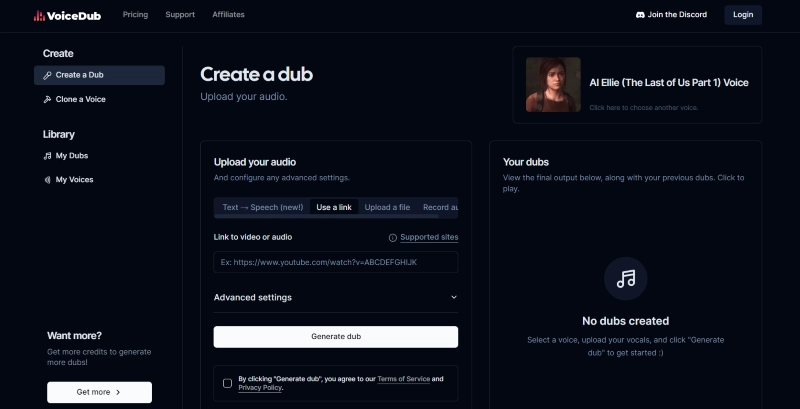Open the Pricing page
Image resolution: width=800 pixels, height=409 pixels.
tap(136, 15)
